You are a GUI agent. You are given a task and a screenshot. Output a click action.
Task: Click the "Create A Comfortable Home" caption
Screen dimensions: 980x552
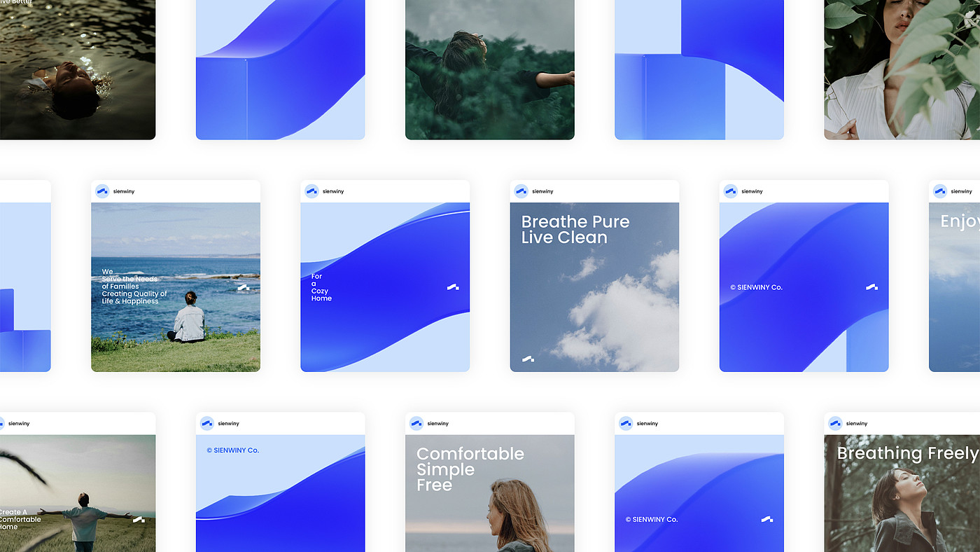click(x=20, y=520)
